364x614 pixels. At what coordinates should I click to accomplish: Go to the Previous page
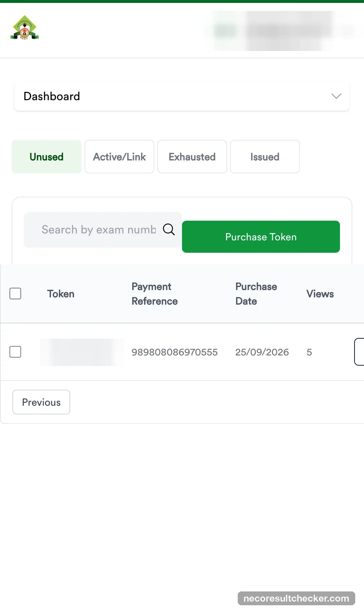41,402
